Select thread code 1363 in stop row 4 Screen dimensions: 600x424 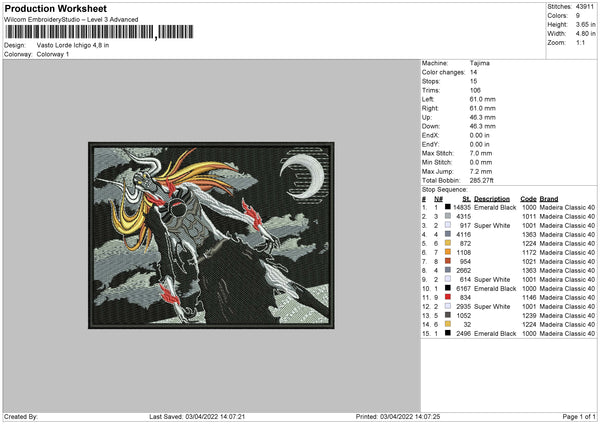click(529, 235)
